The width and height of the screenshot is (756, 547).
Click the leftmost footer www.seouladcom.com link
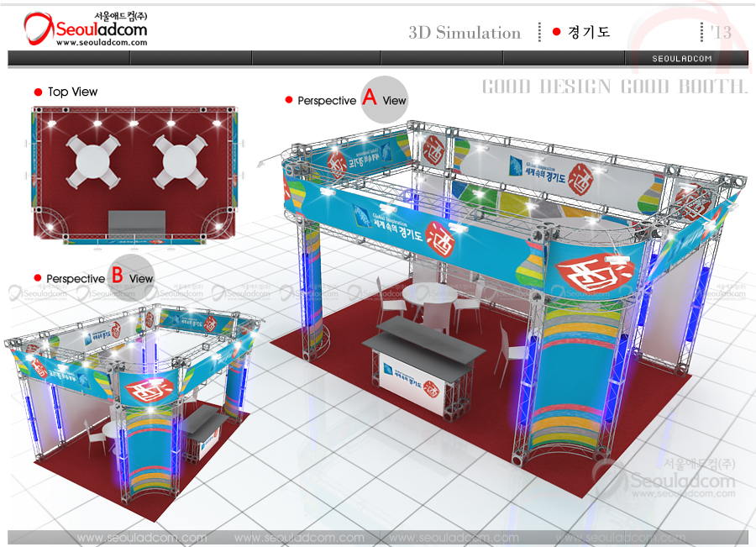point(141,538)
